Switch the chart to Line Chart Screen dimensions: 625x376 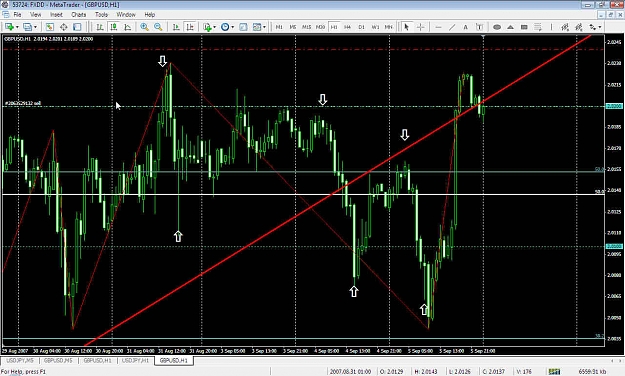pyautogui.click(x=128, y=27)
